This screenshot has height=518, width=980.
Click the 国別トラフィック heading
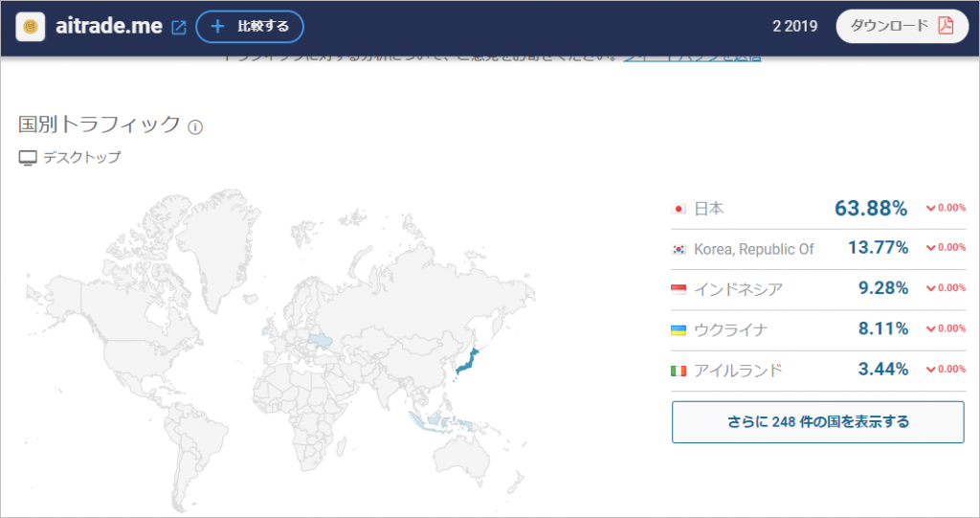100,124
